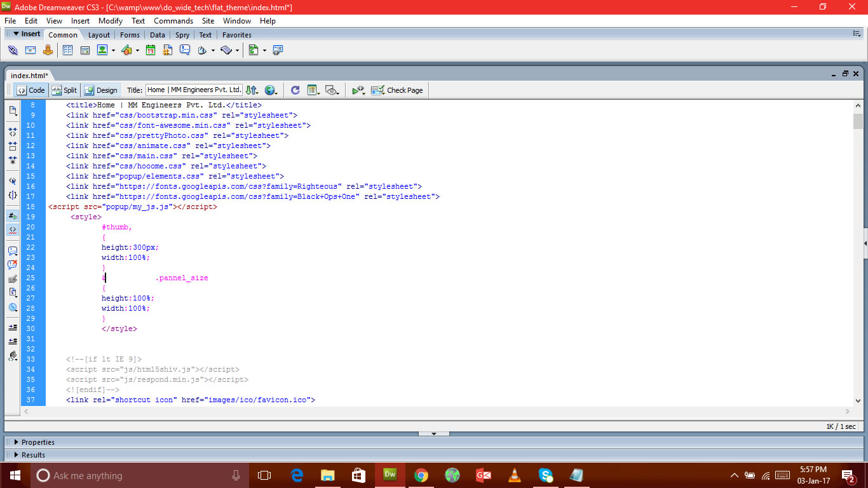Insert a Named Anchor

pos(48,50)
